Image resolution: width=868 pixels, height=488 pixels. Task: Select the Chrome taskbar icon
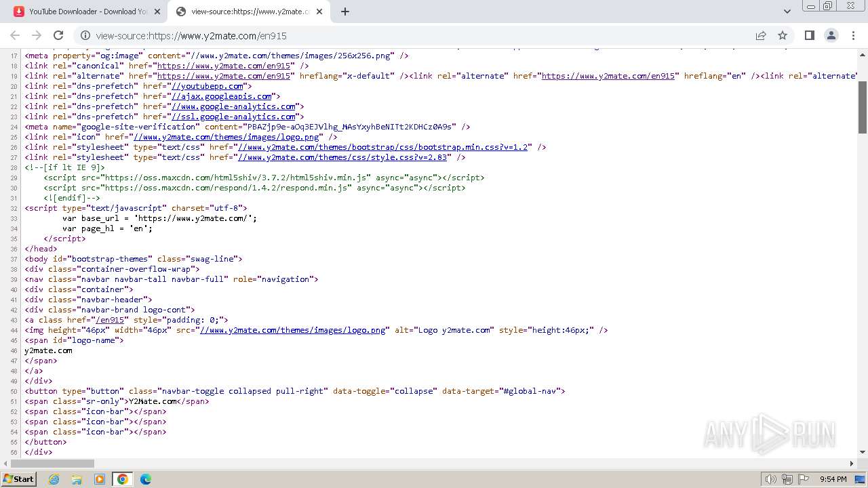pos(123,479)
